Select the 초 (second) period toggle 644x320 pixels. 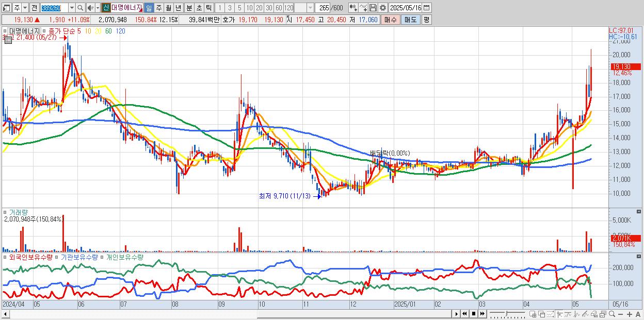click(199, 8)
